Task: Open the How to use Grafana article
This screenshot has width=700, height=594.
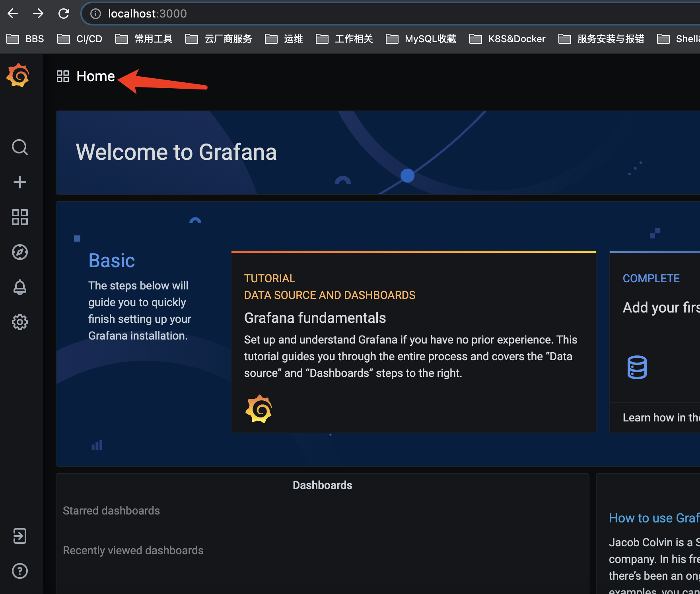Action: (654, 518)
